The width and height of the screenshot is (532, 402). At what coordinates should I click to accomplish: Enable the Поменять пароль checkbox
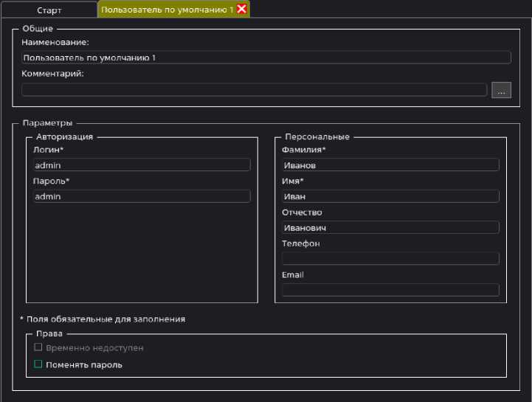pyautogui.click(x=38, y=364)
